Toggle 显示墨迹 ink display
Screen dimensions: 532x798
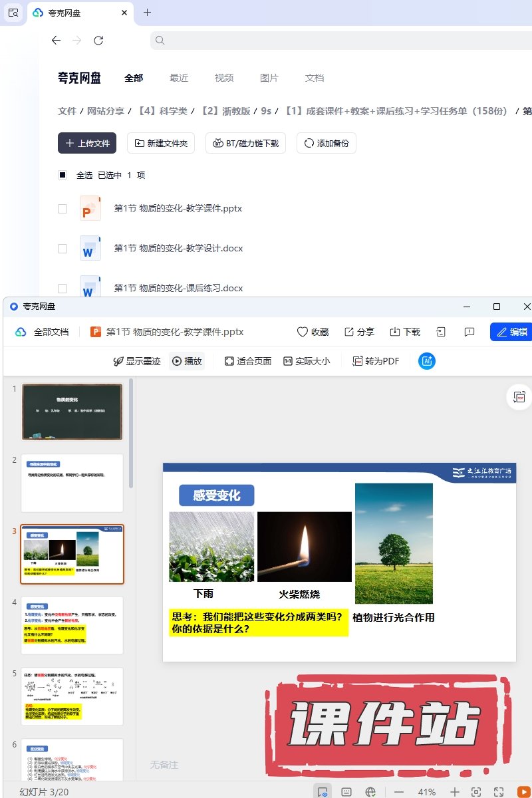coord(137,361)
